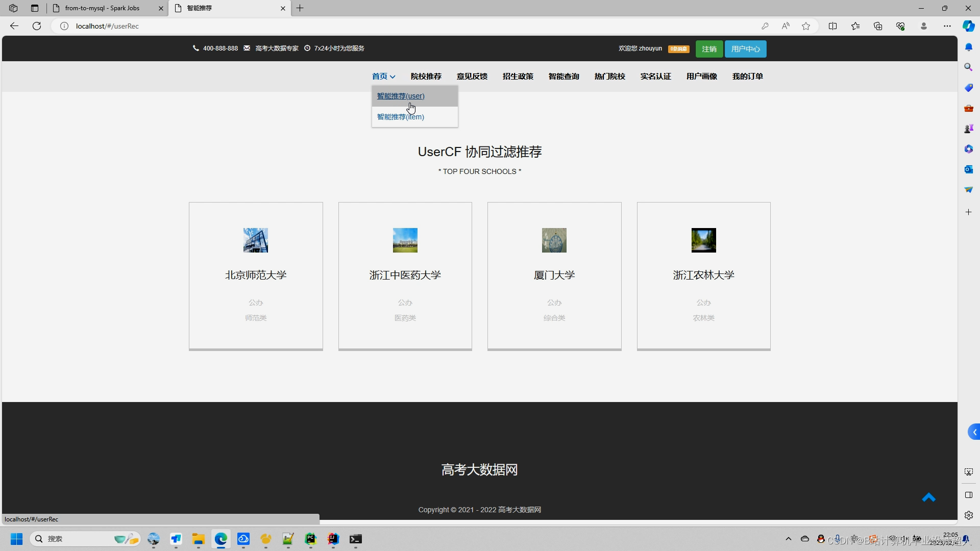
Task: Choose 智能推荐(user) menu entry
Action: coord(400,96)
